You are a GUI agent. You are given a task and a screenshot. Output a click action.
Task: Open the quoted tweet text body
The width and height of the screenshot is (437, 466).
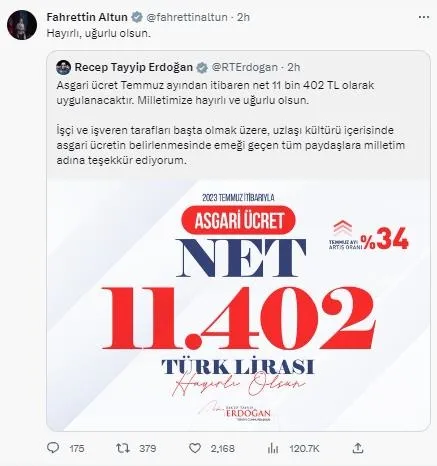pyautogui.click(x=231, y=123)
